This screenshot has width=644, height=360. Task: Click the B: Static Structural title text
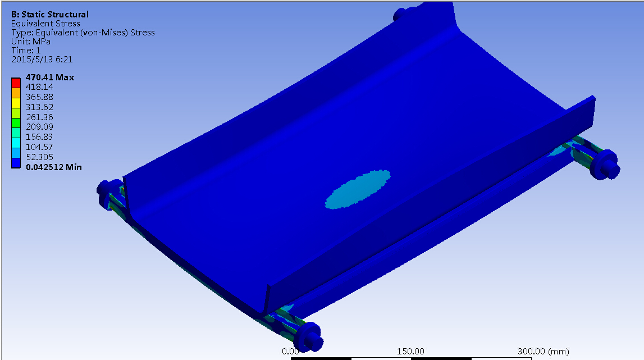[48, 14]
